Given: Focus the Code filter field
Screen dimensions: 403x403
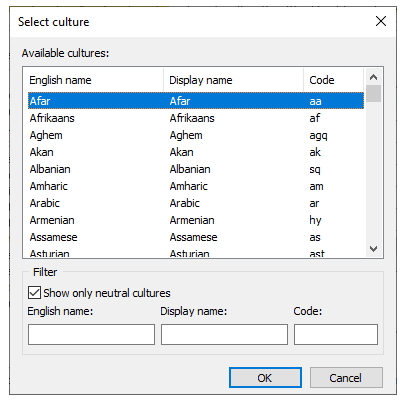Looking at the screenshot, I should [336, 334].
